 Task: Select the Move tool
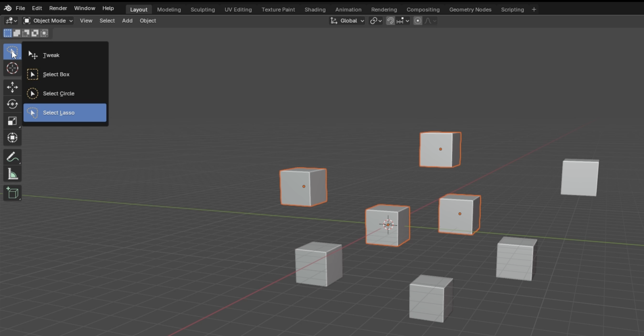pyautogui.click(x=12, y=87)
